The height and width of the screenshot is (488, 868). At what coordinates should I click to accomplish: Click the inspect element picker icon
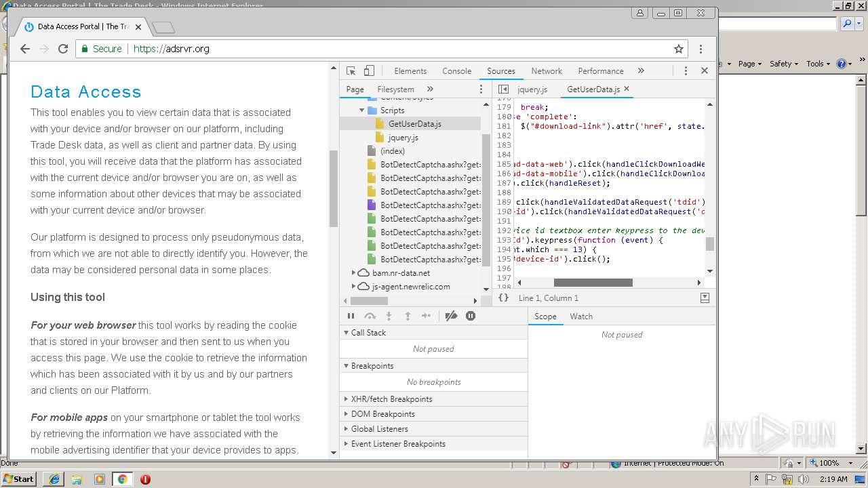point(351,70)
